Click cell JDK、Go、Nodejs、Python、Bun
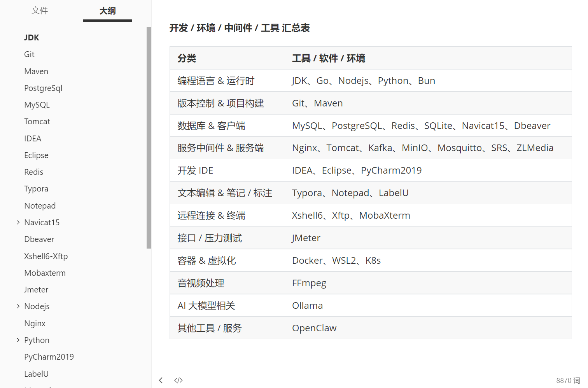 428,81
